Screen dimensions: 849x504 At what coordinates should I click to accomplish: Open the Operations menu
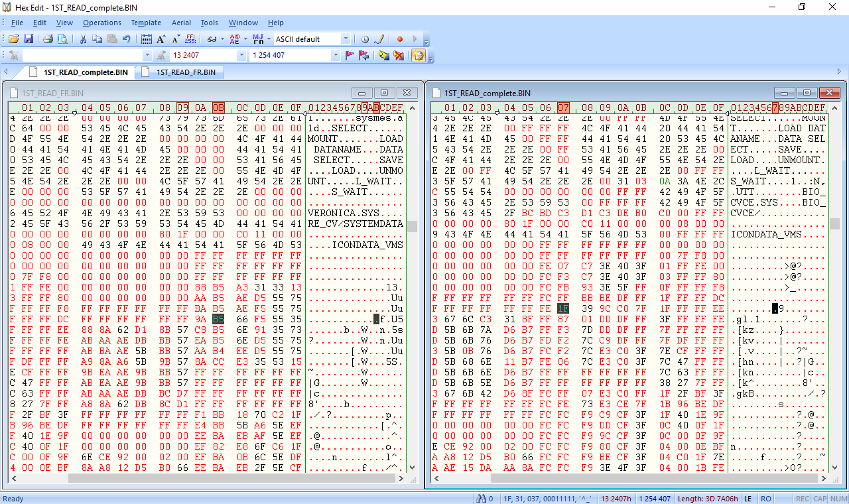pos(102,23)
